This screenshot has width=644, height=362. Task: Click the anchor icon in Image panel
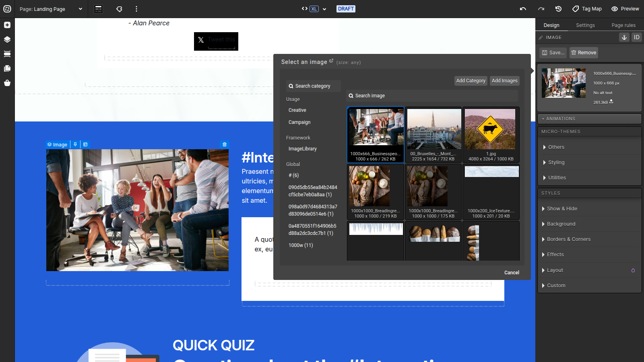click(x=624, y=37)
